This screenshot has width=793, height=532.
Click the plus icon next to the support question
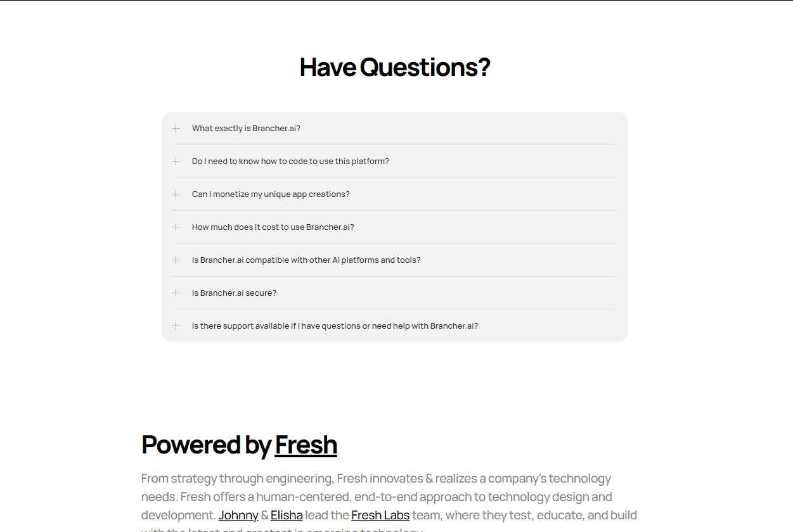coord(176,326)
